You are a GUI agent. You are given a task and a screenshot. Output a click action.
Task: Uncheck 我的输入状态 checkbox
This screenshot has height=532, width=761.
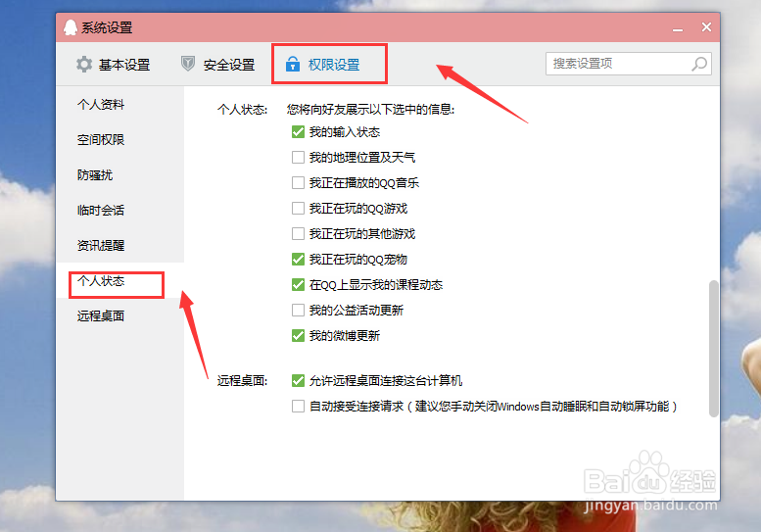click(x=298, y=132)
